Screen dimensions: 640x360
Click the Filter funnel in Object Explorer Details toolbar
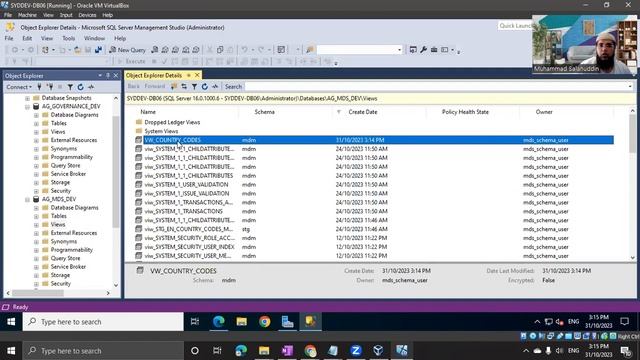pos(194,87)
